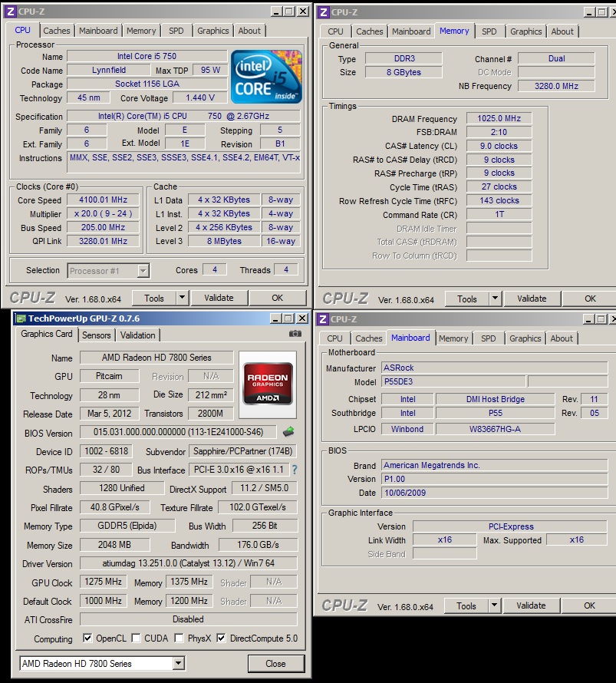This screenshot has height=683, width=616.
Task: Click the GPU-Z screenshot camera icon
Action: [x=295, y=334]
